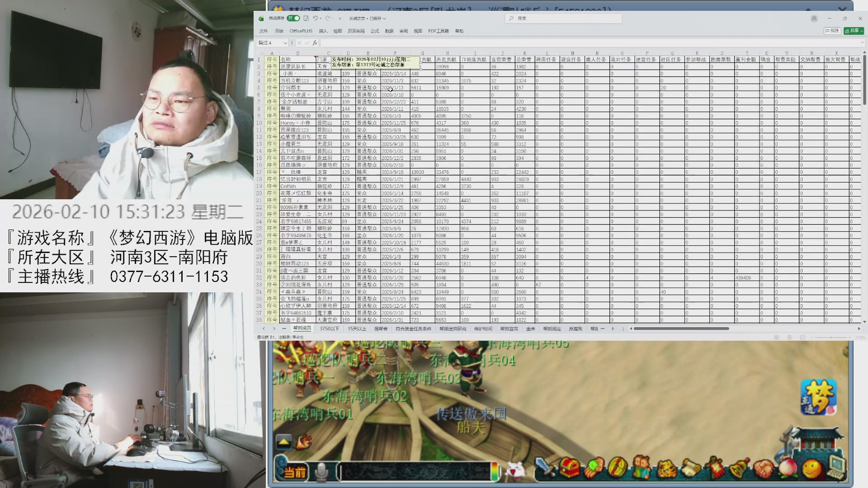Click the search box in Excel title bar
Viewport: 868px width, 488px height.
click(x=563, y=19)
